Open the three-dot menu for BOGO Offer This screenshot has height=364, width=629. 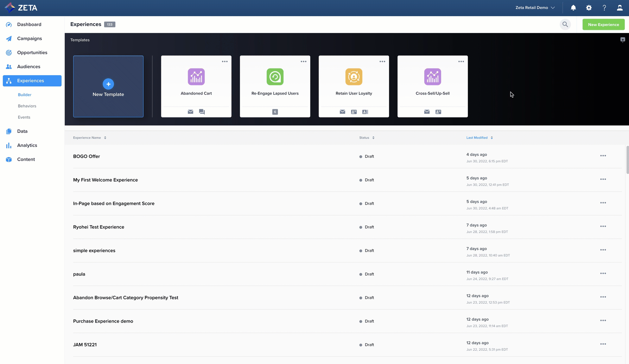click(x=603, y=156)
